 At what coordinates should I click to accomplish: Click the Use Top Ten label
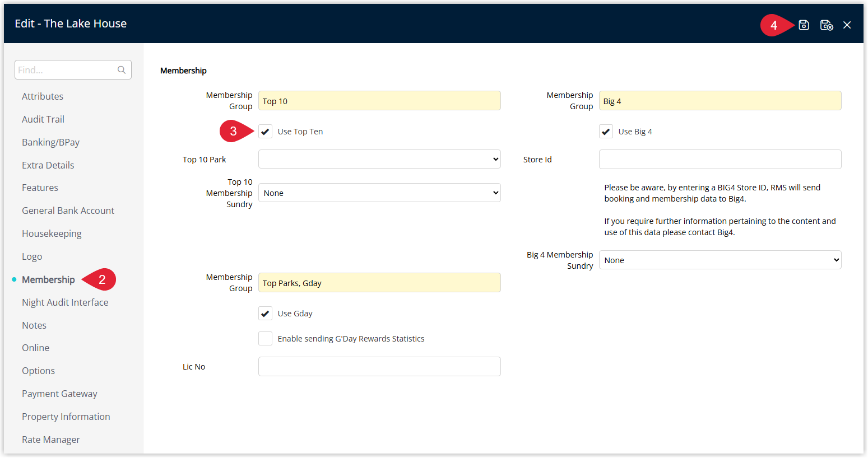click(300, 132)
